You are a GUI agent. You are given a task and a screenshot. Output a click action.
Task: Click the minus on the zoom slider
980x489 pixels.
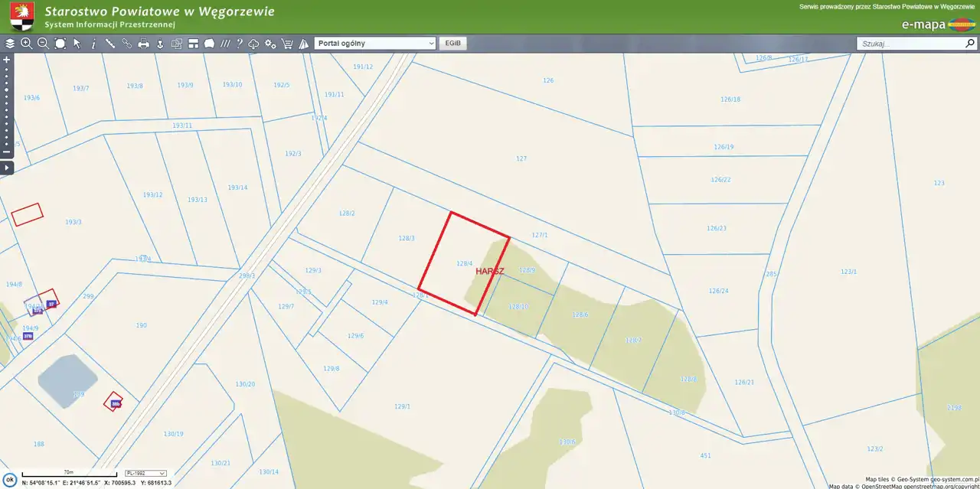[x=7, y=152]
